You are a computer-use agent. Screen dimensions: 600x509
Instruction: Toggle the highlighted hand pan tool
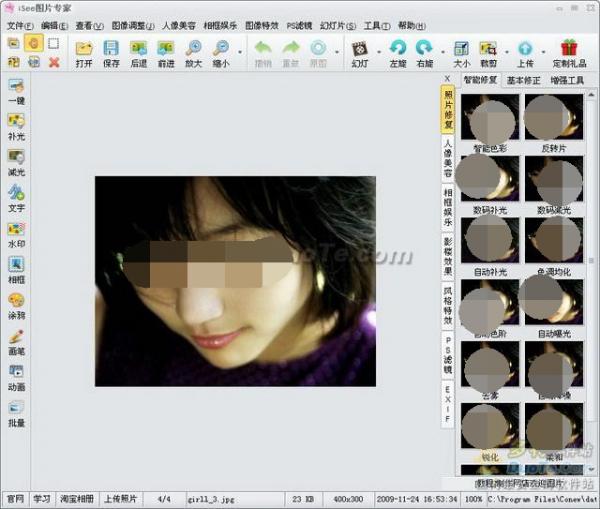34,43
